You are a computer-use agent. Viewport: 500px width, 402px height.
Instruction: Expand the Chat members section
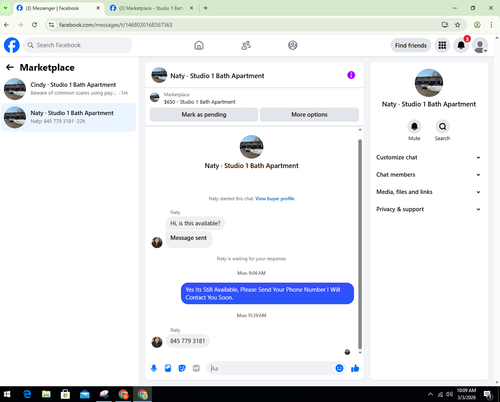(x=429, y=175)
